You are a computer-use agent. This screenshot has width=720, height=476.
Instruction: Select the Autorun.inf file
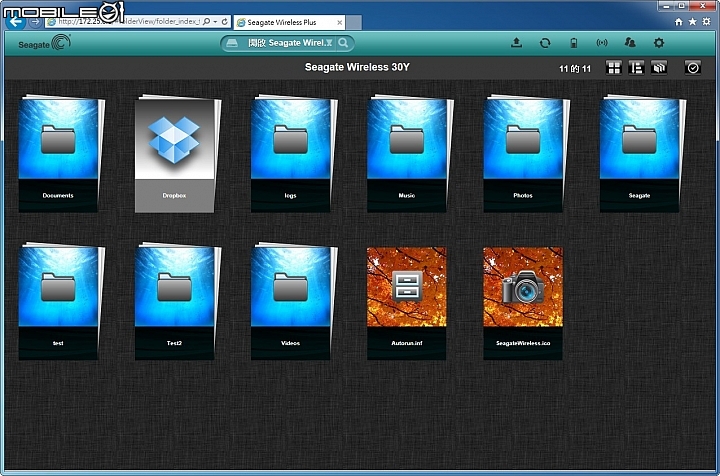tap(406, 303)
